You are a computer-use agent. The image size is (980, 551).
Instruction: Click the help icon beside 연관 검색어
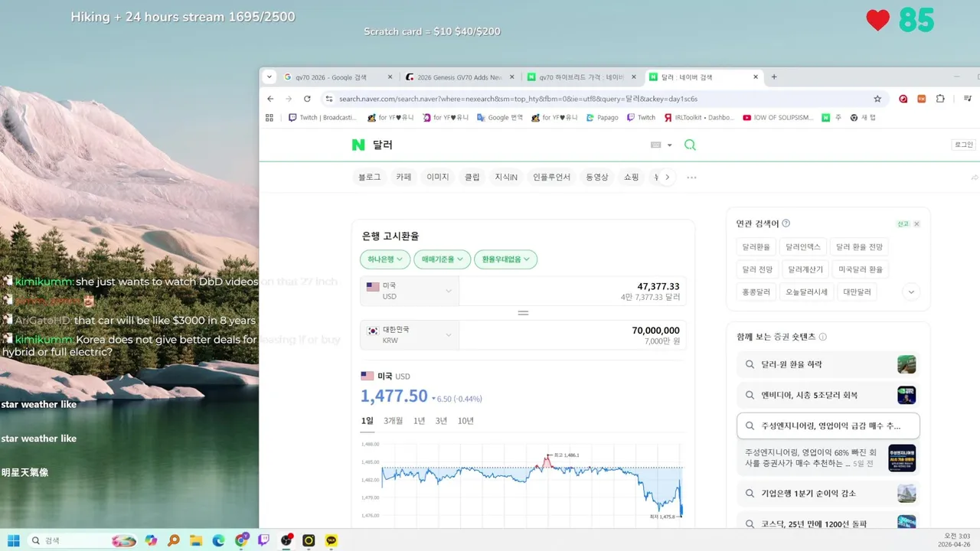tap(786, 223)
